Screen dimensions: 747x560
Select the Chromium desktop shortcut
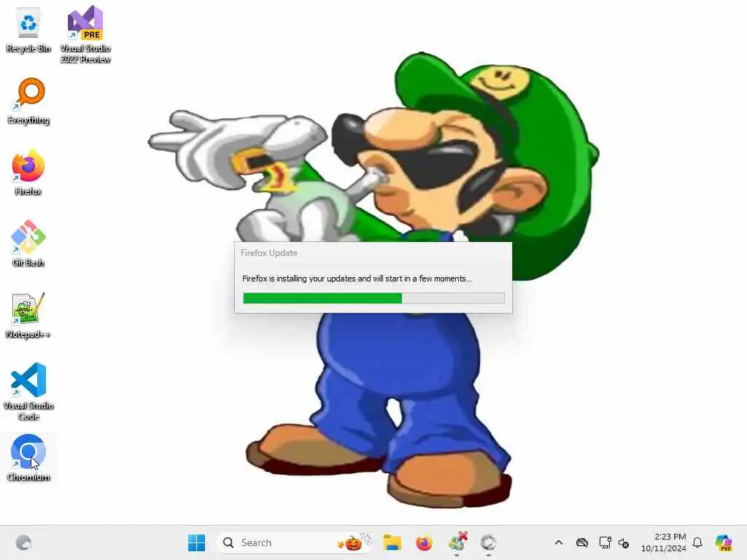coord(28,458)
